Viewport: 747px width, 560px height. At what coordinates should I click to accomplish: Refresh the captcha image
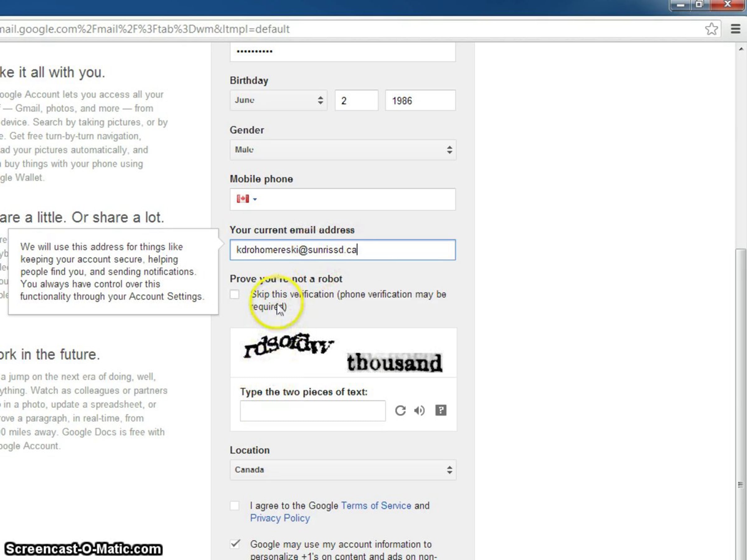pyautogui.click(x=400, y=410)
